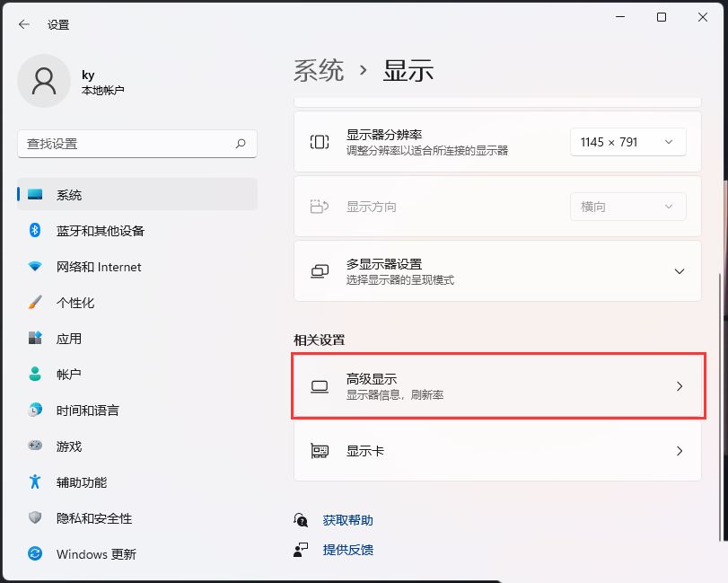Click the Windows Update icon
The width and height of the screenshot is (728, 583).
(34, 554)
